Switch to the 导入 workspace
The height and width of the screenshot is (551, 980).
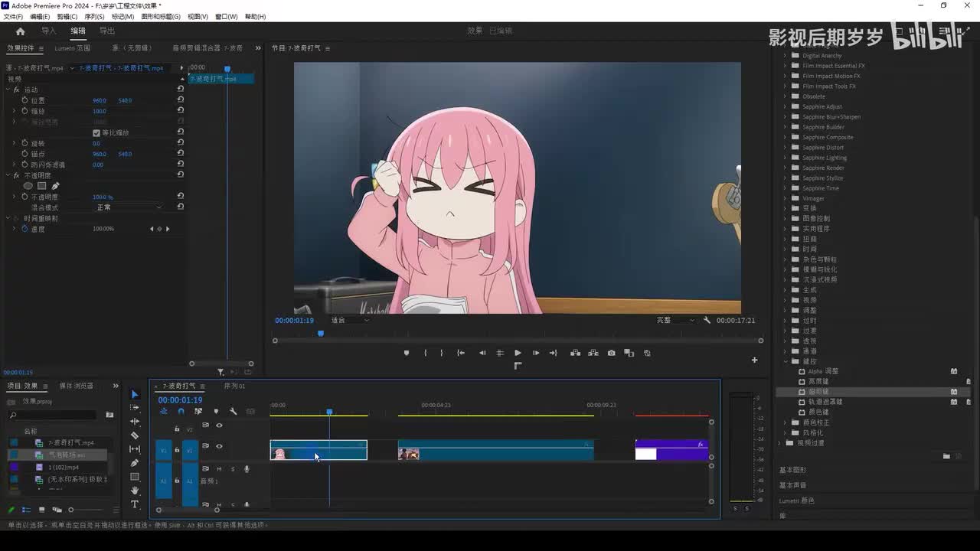pyautogui.click(x=49, y=31)
